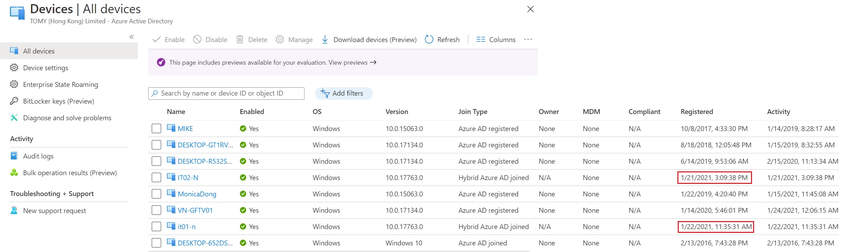This screenshot has width=868, height=252.
Task: Open Diagnose and solve problems
Action: [67, 118]
